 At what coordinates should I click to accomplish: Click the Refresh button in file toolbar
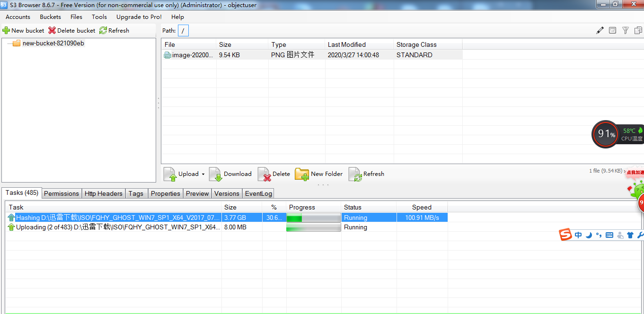(366, 174)
